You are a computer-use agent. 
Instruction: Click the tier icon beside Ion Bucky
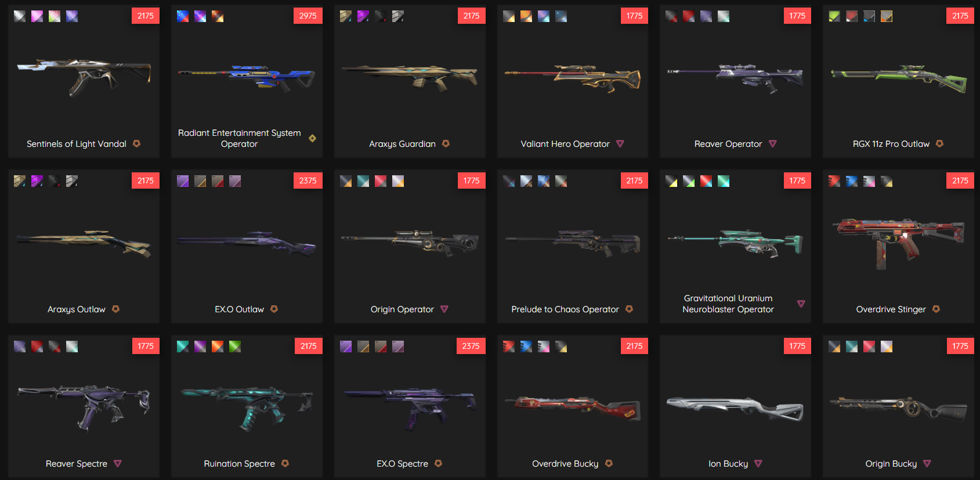click(x=758, y=464)
